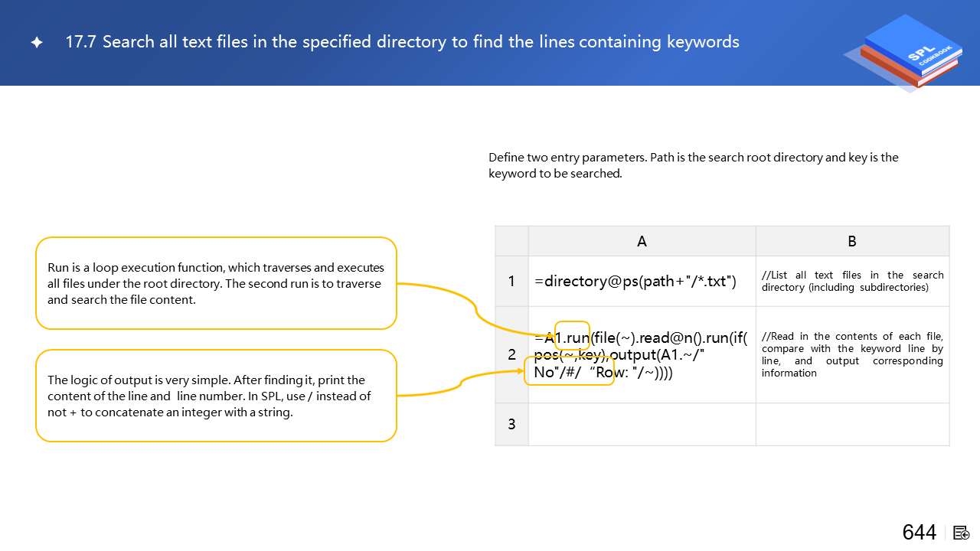This screenshot has width=980, height=551.
Task: Click the four-point star icon in header
Action: click(37, 43)
